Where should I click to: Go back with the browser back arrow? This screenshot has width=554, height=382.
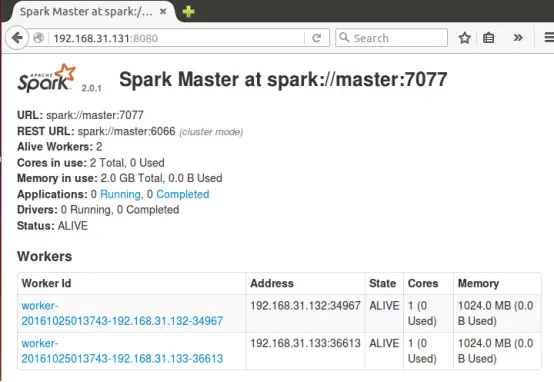click(x=17, y=37)
